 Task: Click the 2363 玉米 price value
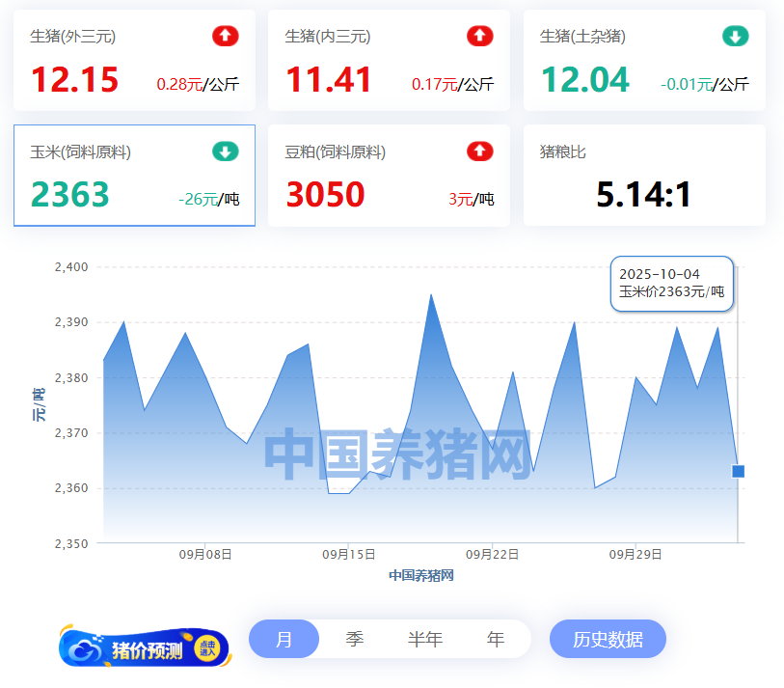coord(70,195)
